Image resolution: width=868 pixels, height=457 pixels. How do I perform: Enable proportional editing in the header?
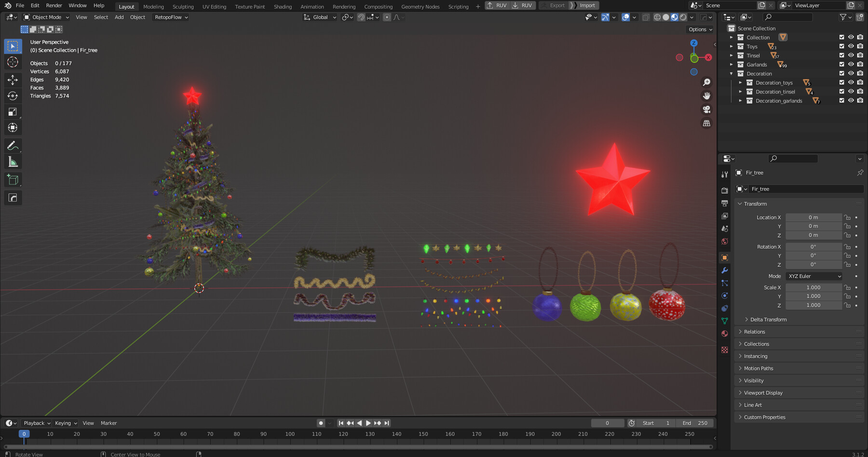point(387,17)
